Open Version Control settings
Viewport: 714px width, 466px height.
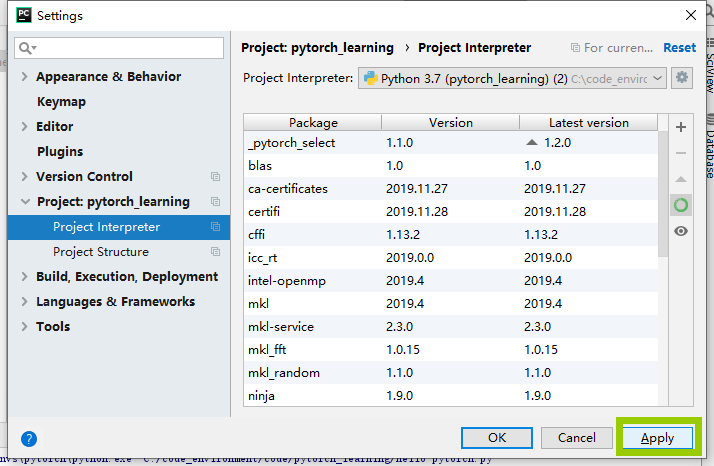pyautogui.click(x=84, y=176)
